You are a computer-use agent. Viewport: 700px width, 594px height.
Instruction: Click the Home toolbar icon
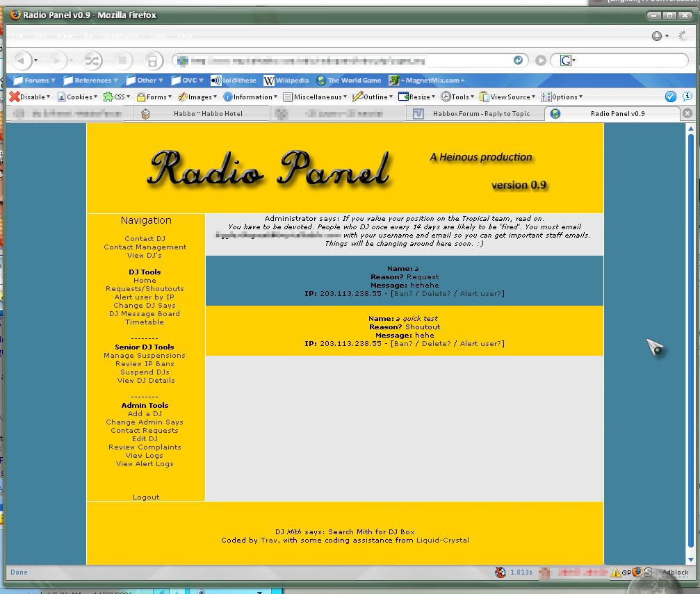click(153, 60)
